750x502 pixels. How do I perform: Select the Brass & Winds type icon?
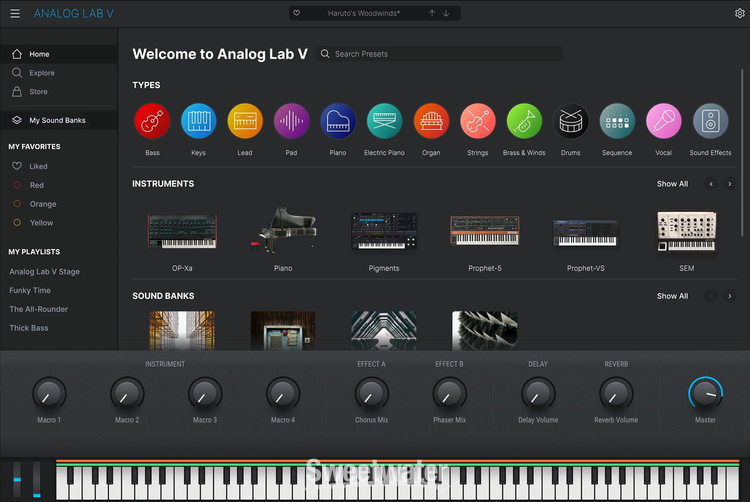tap(524, 121)
